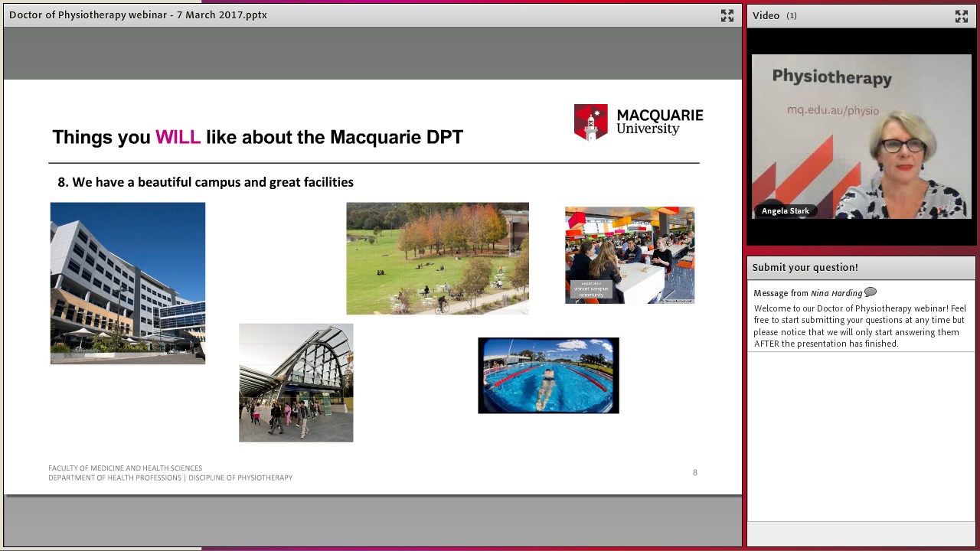
Task: Maximize the presentation panel with fullscreen icon
Action: coord(727,15)
